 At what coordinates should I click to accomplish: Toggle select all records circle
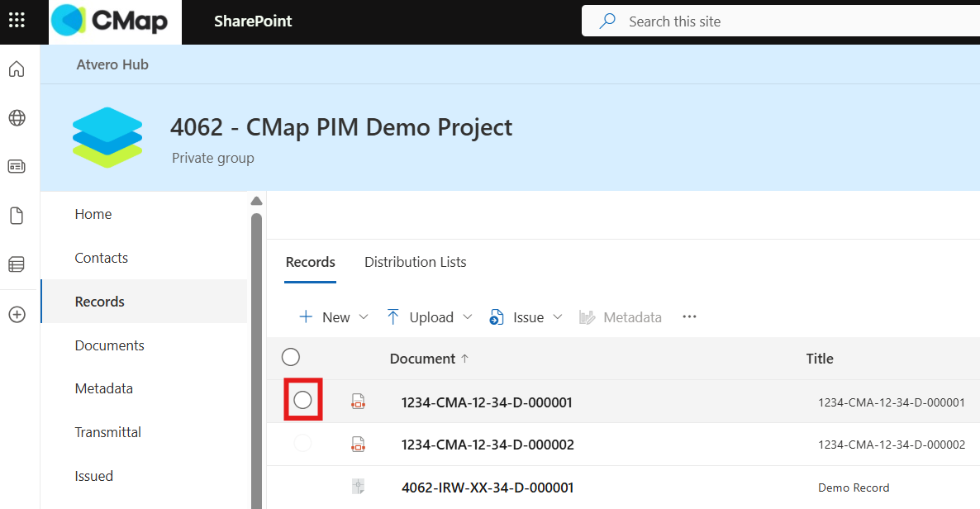click(x=291, y=357)
